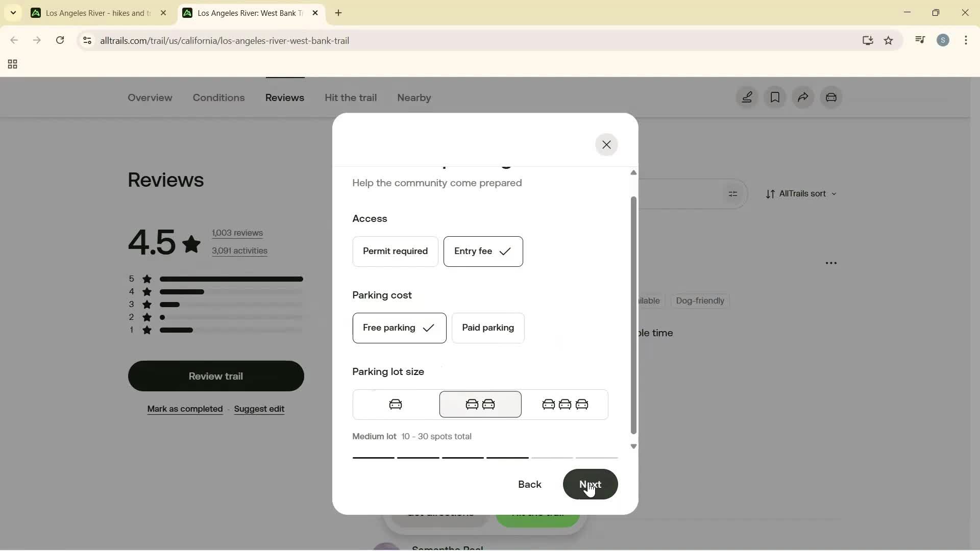The height and width of the screenshot is (551, 980).
Task: Click Next in the parking dialog
Action: point(590,484)
